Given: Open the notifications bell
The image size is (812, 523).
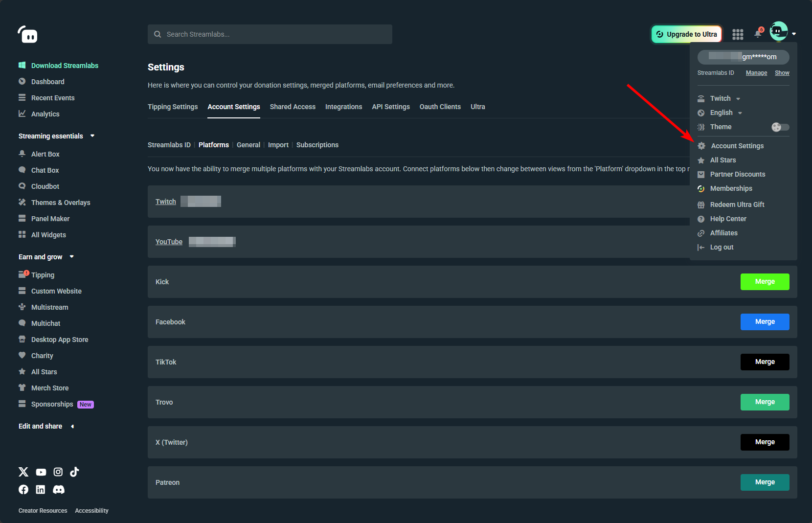Looking at the screenshot, I should click(x=758, y=33).
